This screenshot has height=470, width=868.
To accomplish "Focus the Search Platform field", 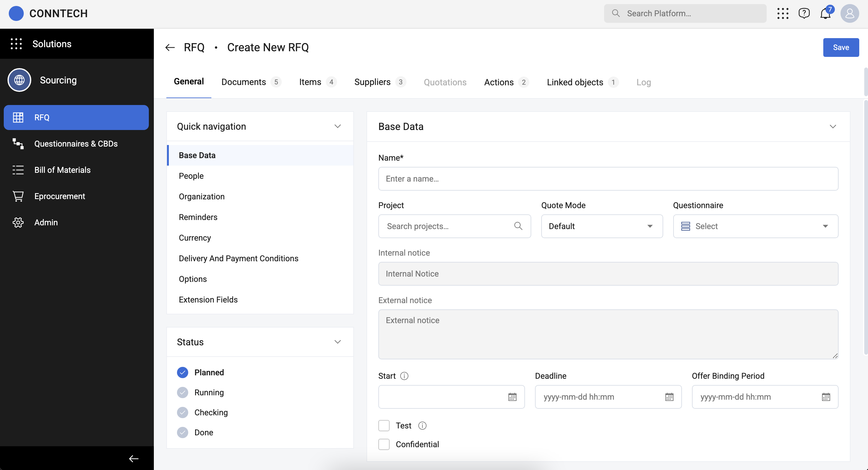I will point(685,13).
